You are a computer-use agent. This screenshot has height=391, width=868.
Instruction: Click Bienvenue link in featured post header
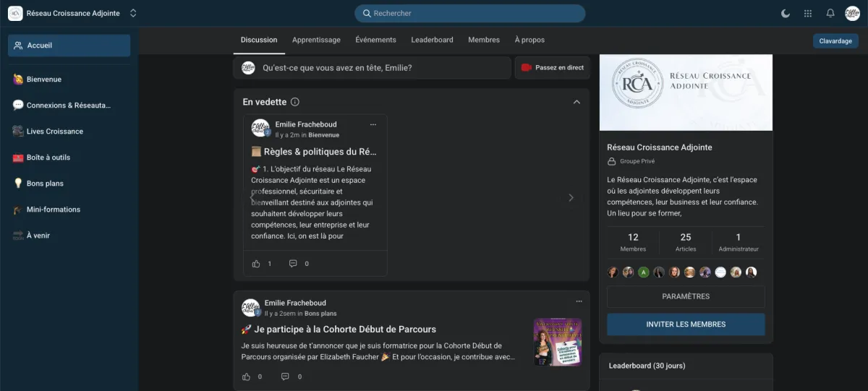(x=324, y=135)
